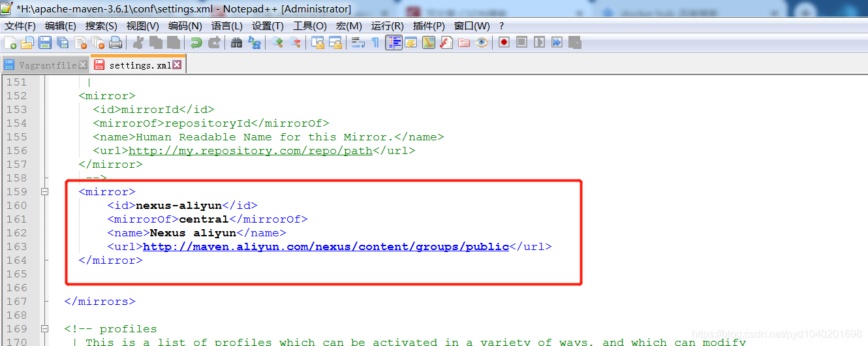Start macro recording with the red dot
868x346 pixels.
[x=504, y=42]
